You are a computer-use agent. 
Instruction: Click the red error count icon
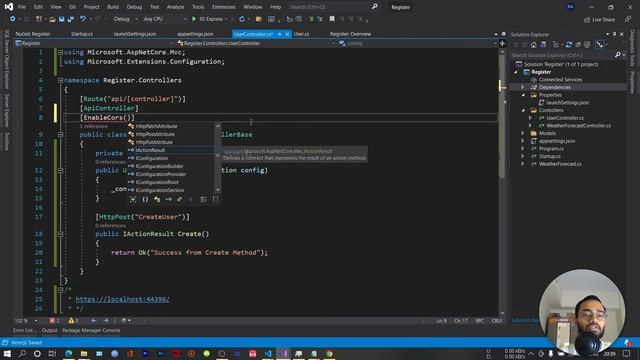click(52, 320)
